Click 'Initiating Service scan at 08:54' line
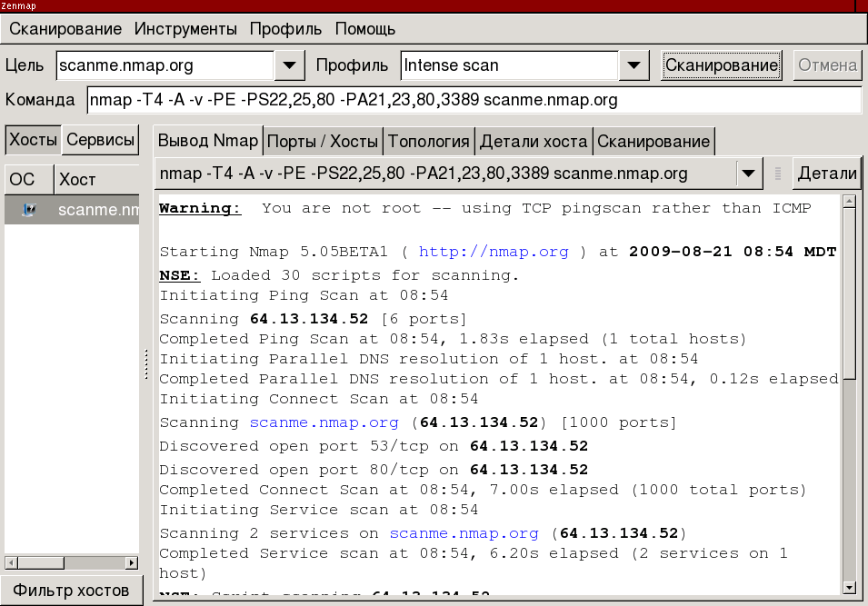This screenshot has width=868, height=606. tap(318, 510)
